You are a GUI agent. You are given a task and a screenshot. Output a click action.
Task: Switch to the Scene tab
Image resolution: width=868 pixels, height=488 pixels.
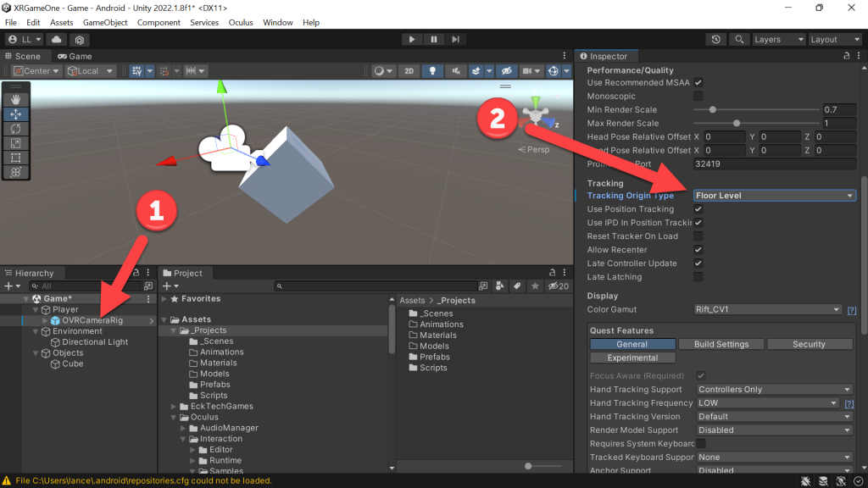(23, 56)
